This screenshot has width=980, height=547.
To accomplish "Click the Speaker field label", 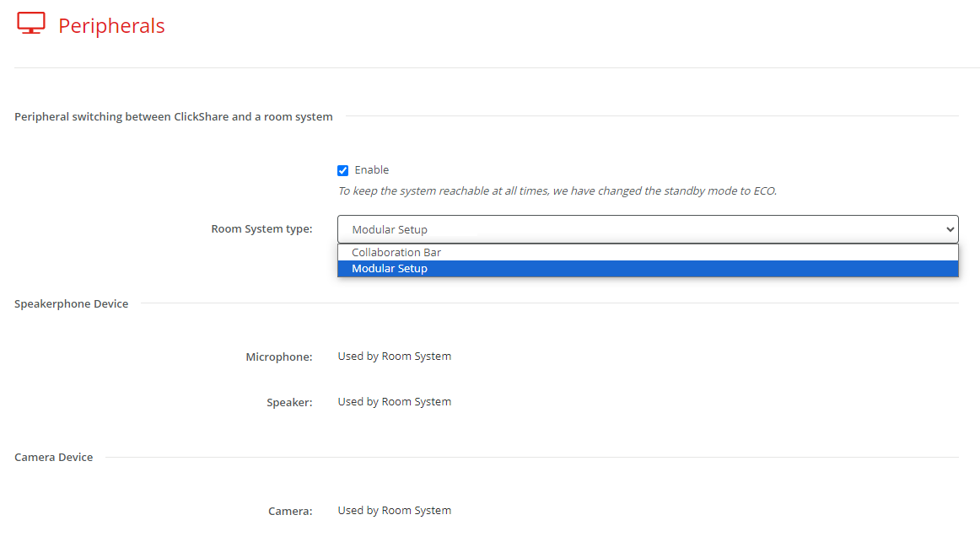I will click(x=289, y=403).
